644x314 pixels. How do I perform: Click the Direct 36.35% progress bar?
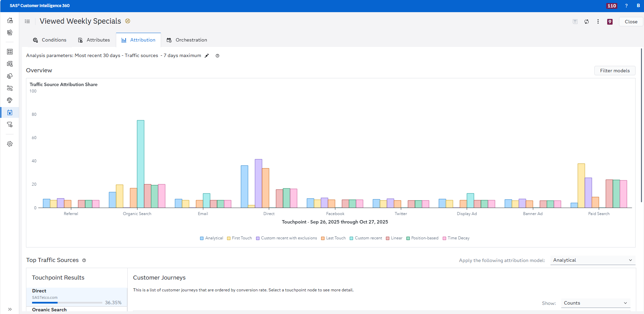pos(67,303)
